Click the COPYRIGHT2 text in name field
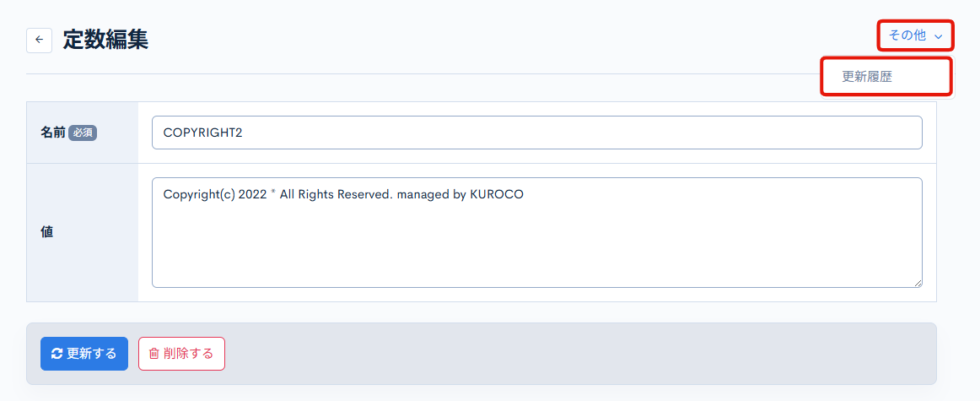This screenshot has height=401, width=980. tap(202, 133)
